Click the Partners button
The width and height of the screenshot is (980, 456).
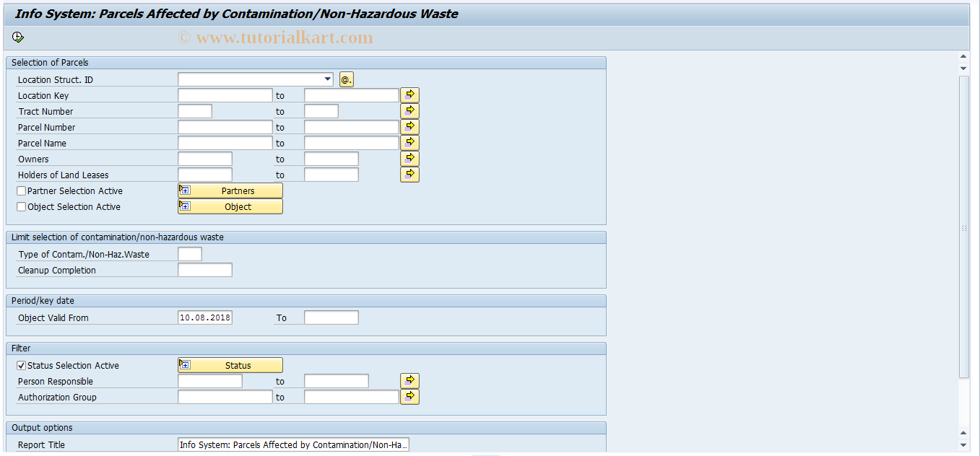click(x=230, y=190)
